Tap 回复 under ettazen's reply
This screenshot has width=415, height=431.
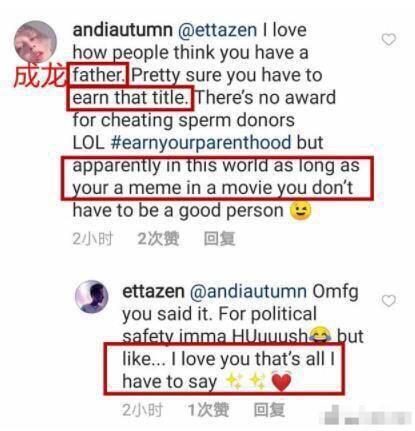tap(269, 410)
